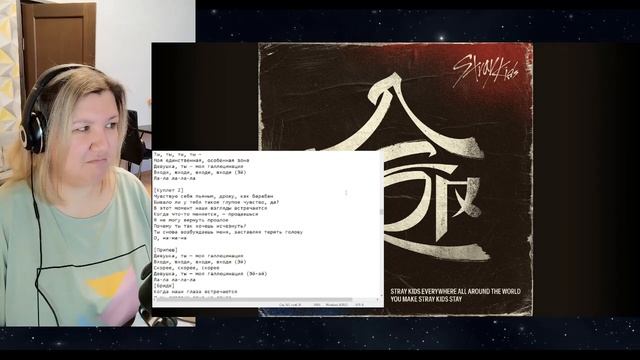Click the Notepad vertical scrollbar thumb
Viewport: 640px width, 360px height.
tap(381, 212)
